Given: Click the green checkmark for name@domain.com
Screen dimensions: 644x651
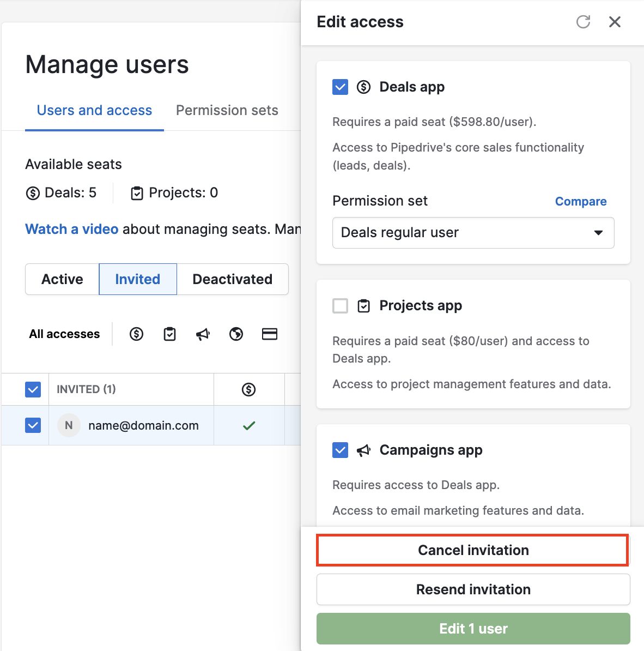Looking at the screenshot, I should click(249, 425).
